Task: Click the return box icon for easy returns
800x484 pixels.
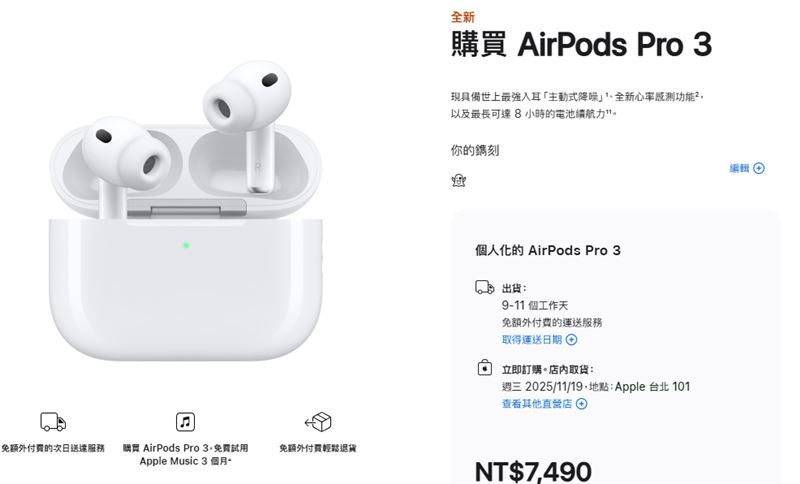Action: 318,422
